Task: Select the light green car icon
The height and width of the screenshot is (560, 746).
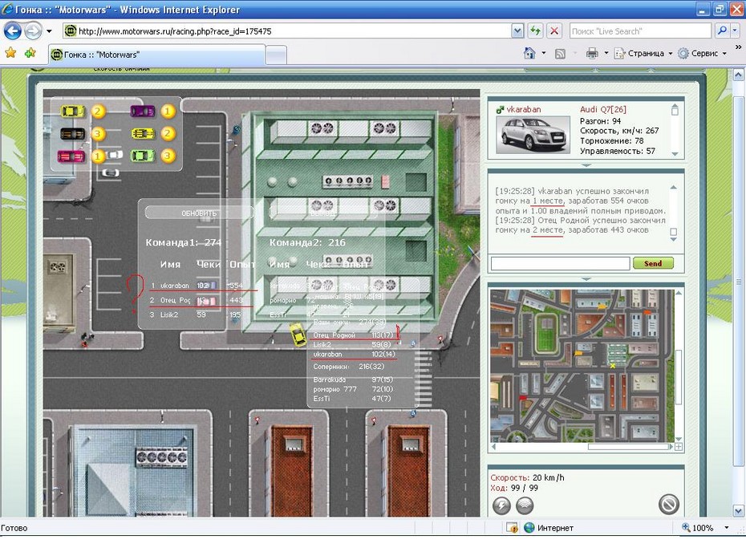Action: [143, 156]
